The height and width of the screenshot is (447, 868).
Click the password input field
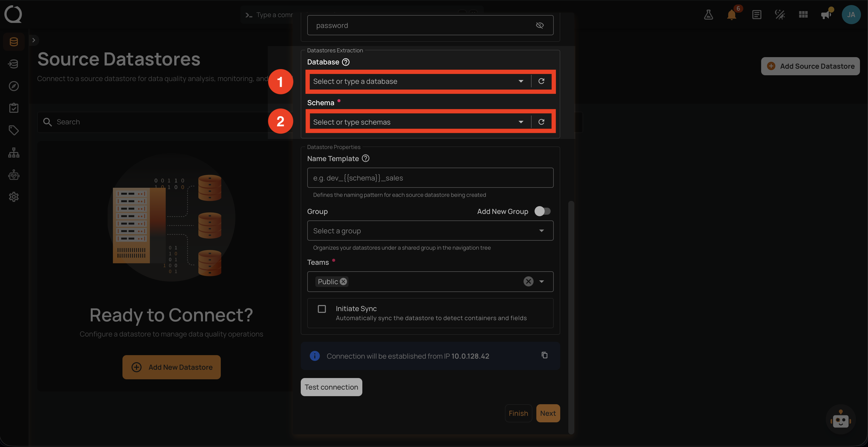(x=430, y=25)
